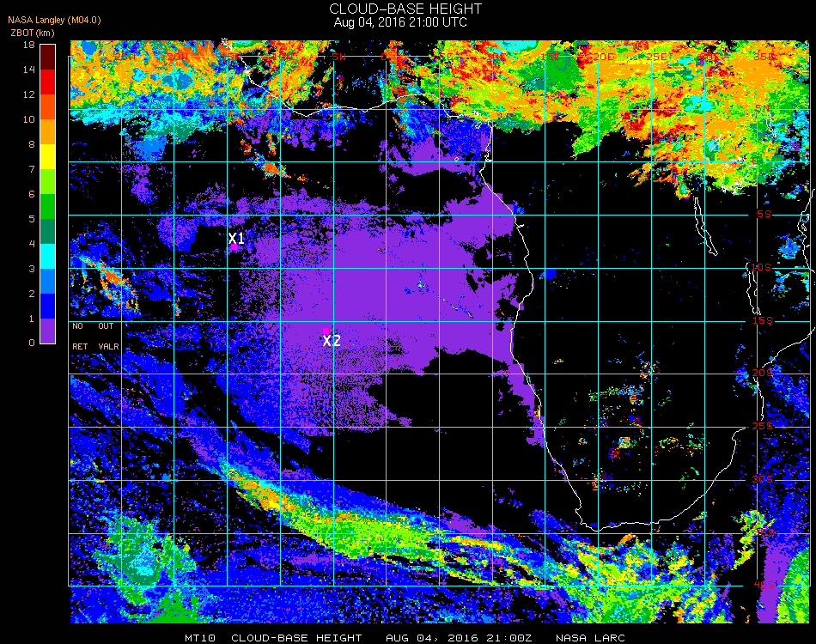This screenshot has width=816, height=644.
Task: Click the '4' value on the colorbar scale
Action: (31, 244)
